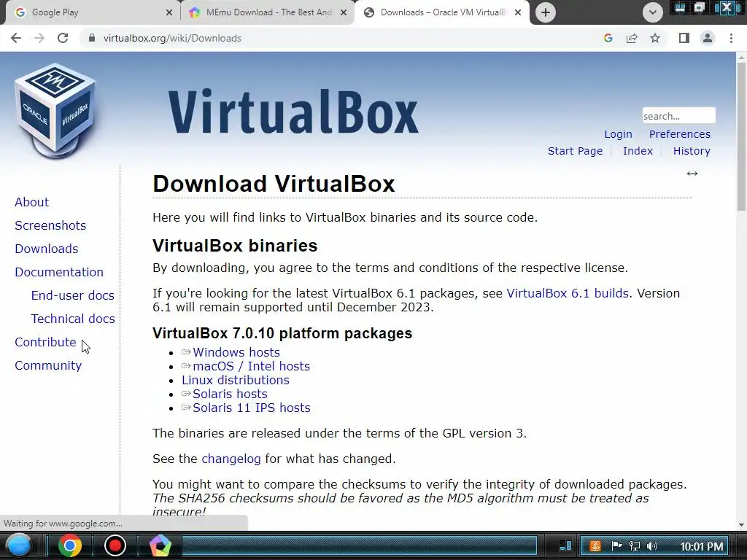Click the share page icon

(632, 38)
